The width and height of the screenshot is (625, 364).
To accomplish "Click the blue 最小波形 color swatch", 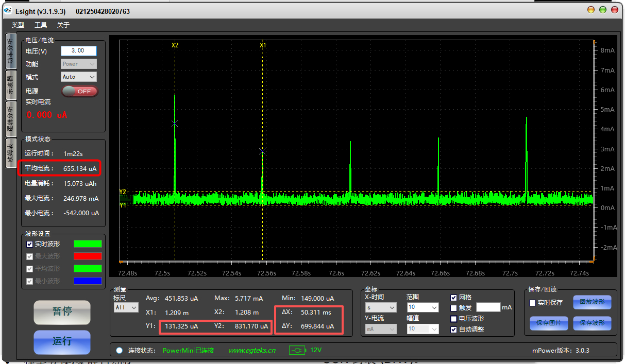I will (88, 281).
